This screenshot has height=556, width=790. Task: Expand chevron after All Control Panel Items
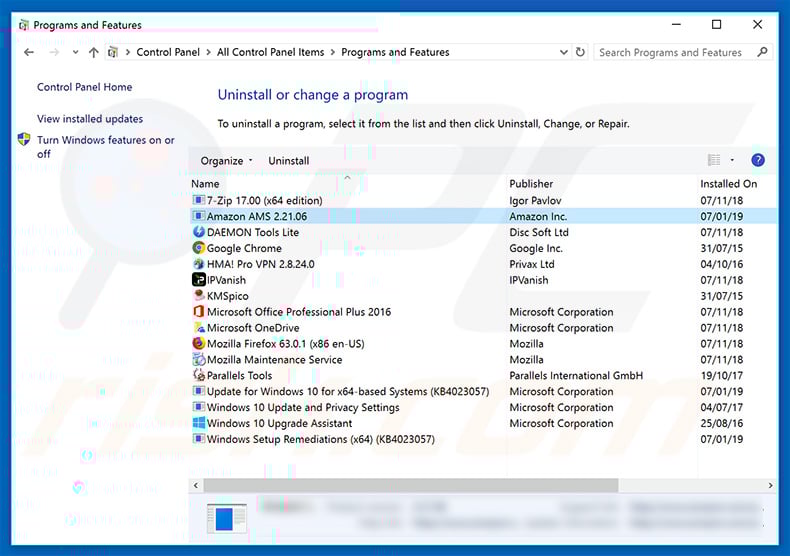(x=333, y=52)
